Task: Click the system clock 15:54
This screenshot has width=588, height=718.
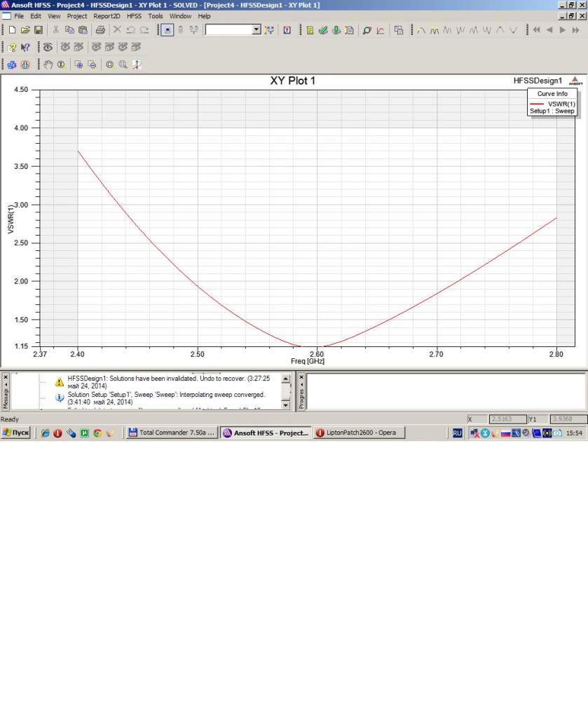Action: click(574, 433)
